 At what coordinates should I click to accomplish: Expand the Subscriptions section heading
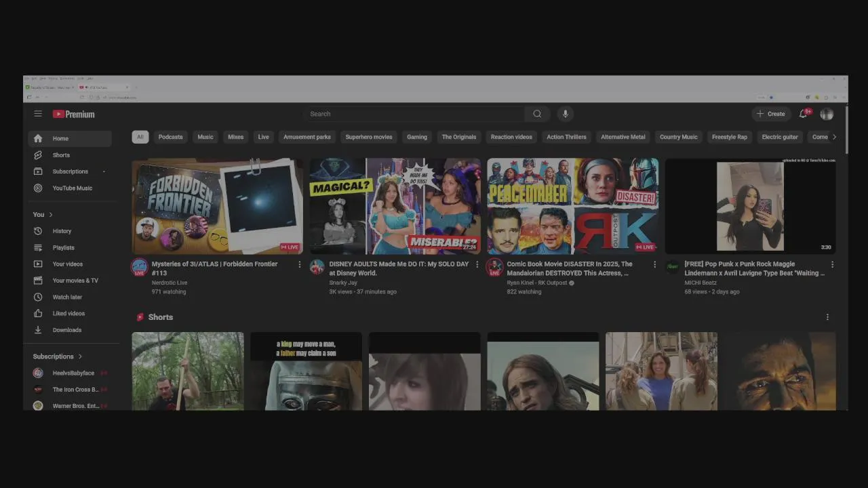pos(57,357)
